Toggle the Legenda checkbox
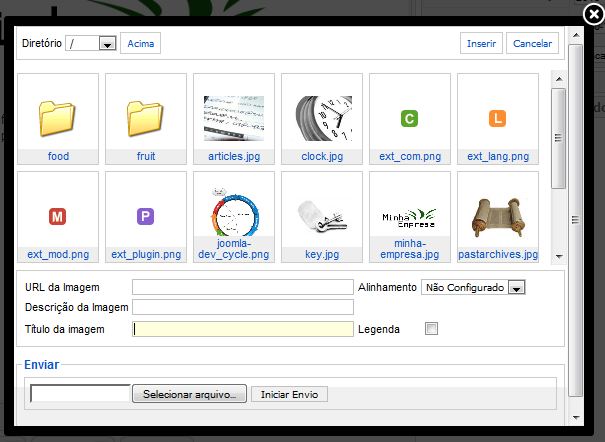Viewport: 605px width, 442px height. point(431,329)
